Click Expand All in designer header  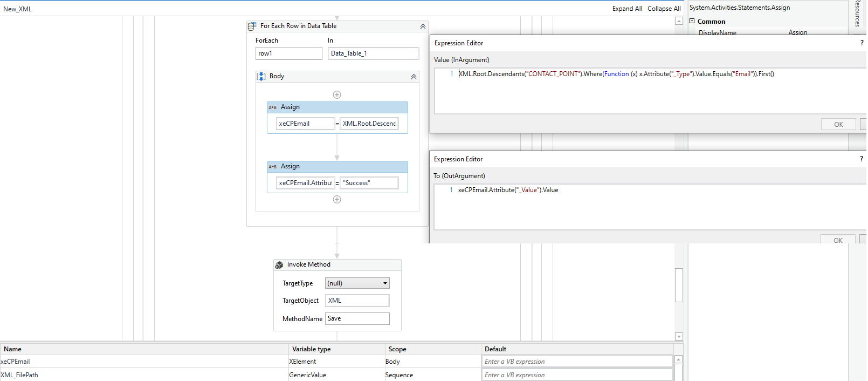click(627, 9)
